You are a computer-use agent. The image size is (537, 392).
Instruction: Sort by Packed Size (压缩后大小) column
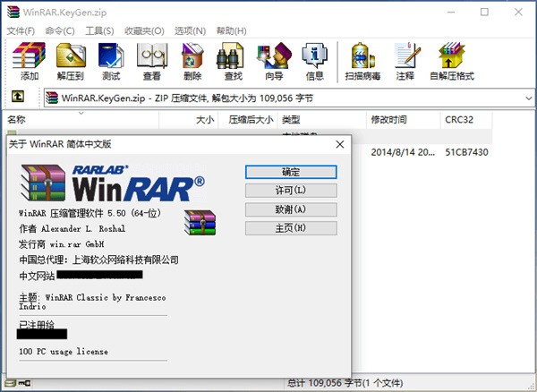pyautogui.click(x=248, y=120)
